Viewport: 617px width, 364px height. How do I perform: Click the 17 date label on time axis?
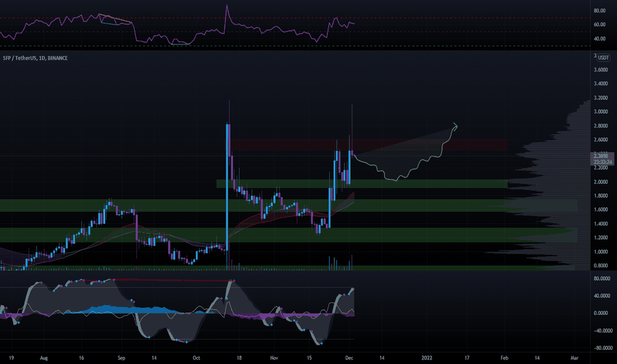click(x=467, y=358)
